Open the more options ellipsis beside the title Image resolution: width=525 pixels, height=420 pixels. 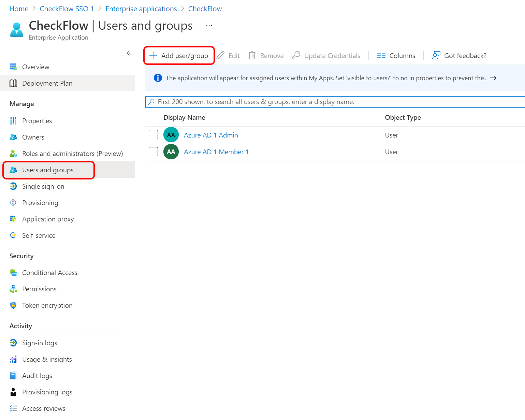pos(209,26)
